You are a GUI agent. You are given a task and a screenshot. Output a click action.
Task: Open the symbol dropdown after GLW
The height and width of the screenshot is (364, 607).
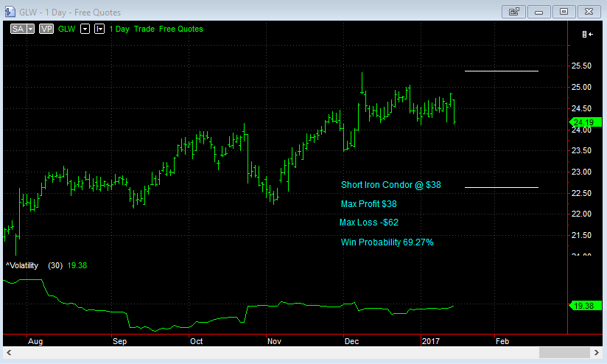[x=85, y=29]
